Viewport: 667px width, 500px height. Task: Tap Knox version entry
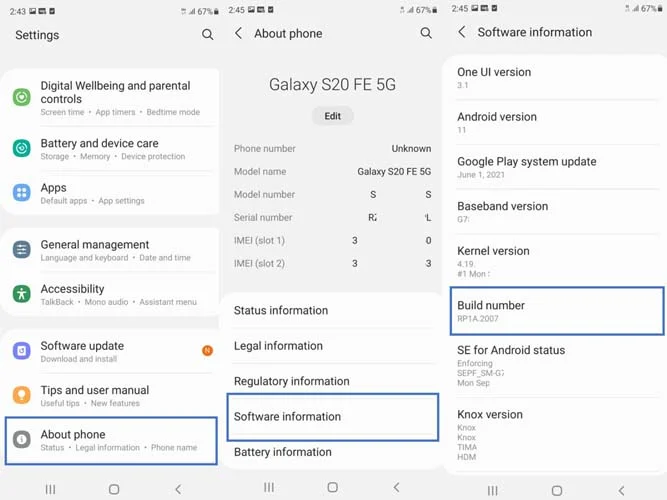[557, 435]
